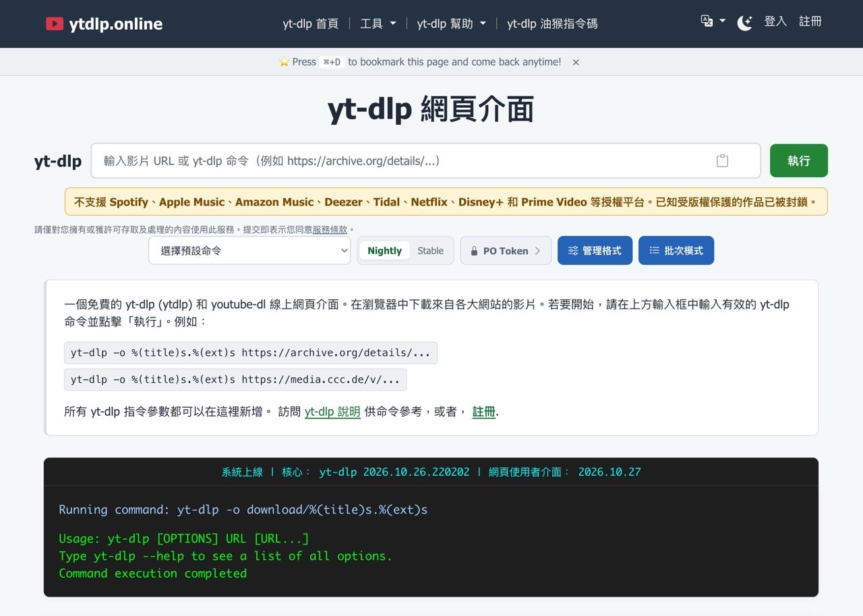Viewport: 863px width, 616px height.
Task: Toggle dark mode moon icon
Action: point(744,23)
